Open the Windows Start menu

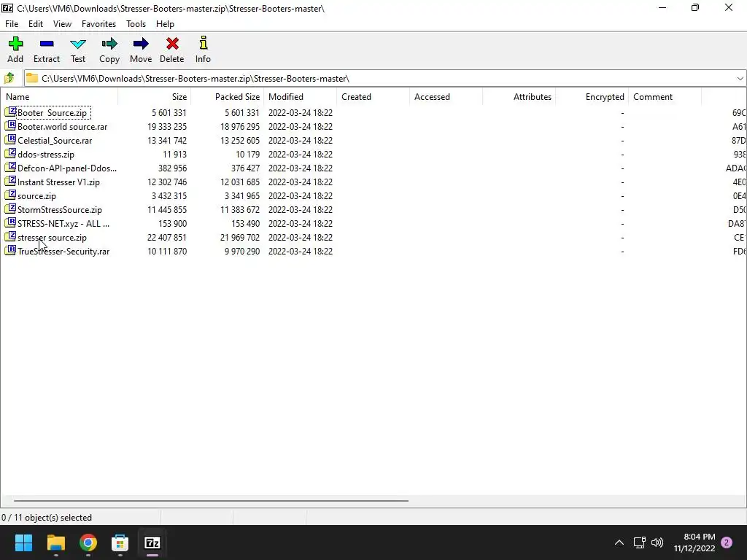pos(23,542)
